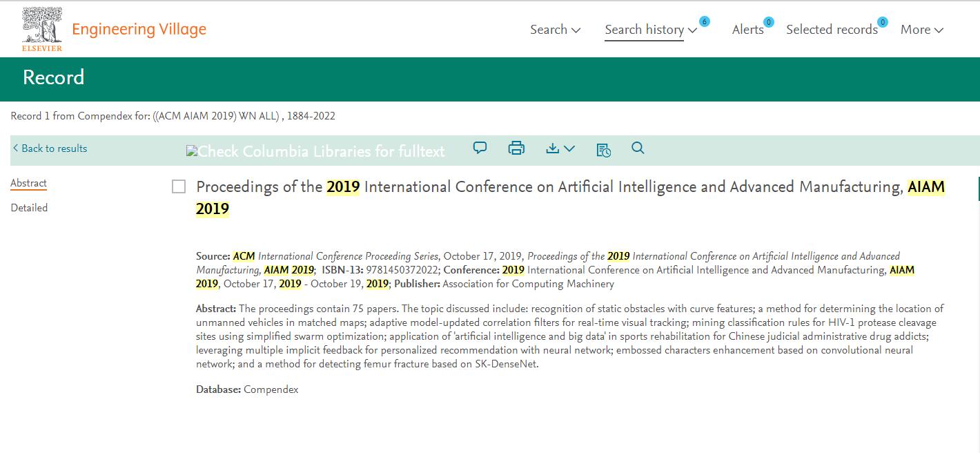Click the Search history count badge
980x453 pixels.
pos(704,22)
